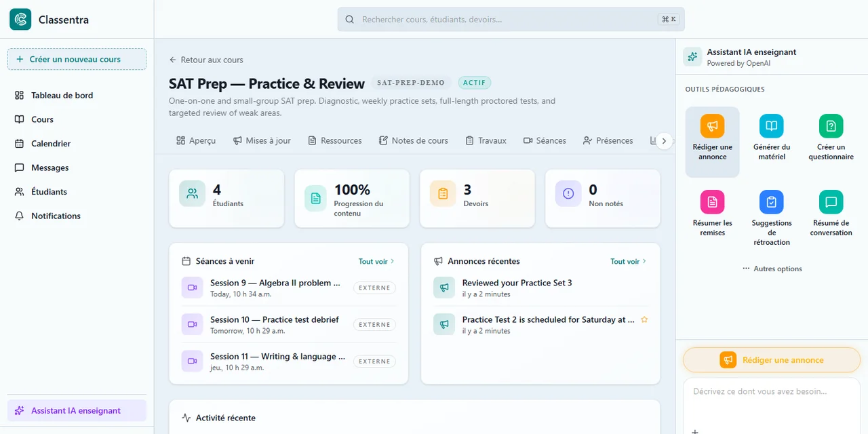The width and height of the screenshot is (868, 434).
Task: Open Session 9 — Algebra II problem row
Action: coord(288,288)
